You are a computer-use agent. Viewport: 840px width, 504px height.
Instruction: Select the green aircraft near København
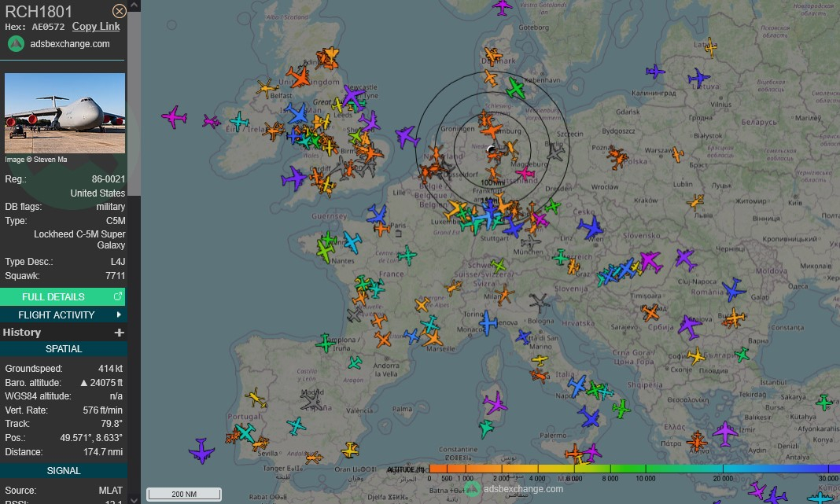pos(515,88)
